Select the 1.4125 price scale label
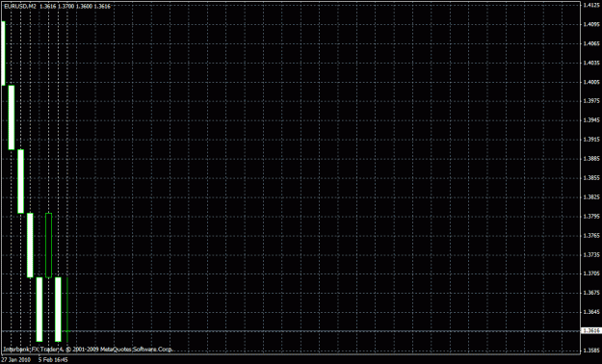 click(591, 6)
